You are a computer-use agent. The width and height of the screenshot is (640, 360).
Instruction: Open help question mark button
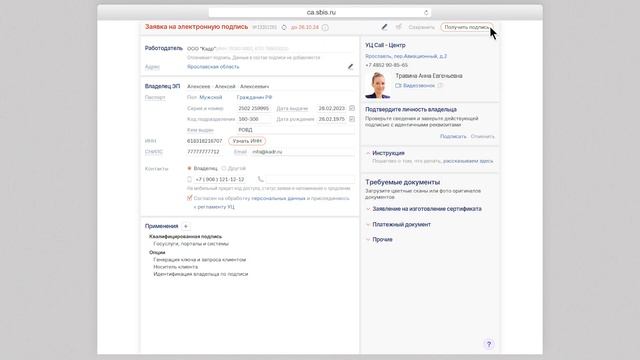tap(489, 344)
